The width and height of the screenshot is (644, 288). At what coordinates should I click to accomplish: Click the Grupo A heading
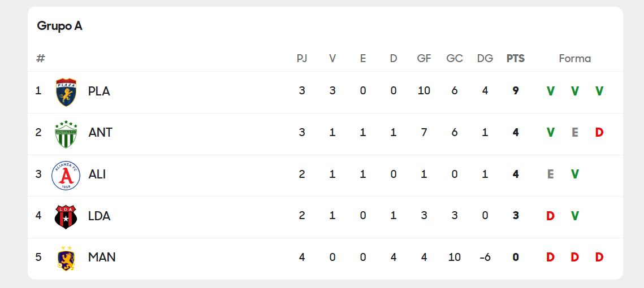59,26
